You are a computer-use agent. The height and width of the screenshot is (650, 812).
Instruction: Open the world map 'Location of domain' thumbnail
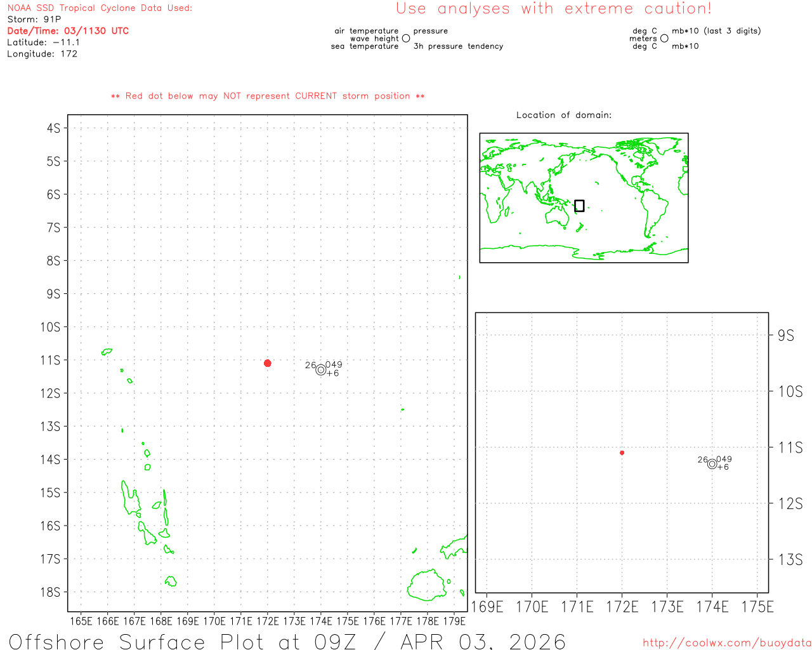coord(584,198)
